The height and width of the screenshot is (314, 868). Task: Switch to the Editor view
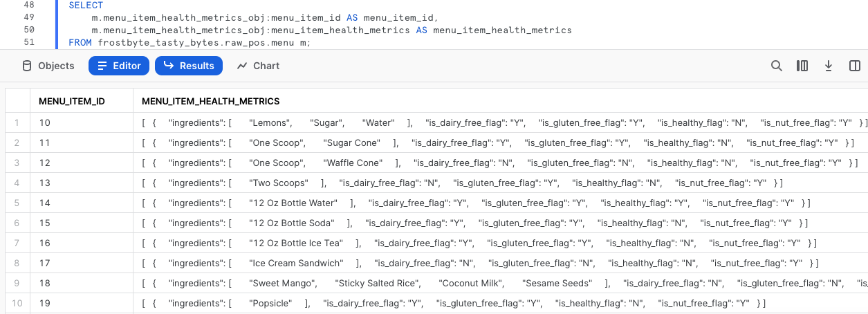119,66
